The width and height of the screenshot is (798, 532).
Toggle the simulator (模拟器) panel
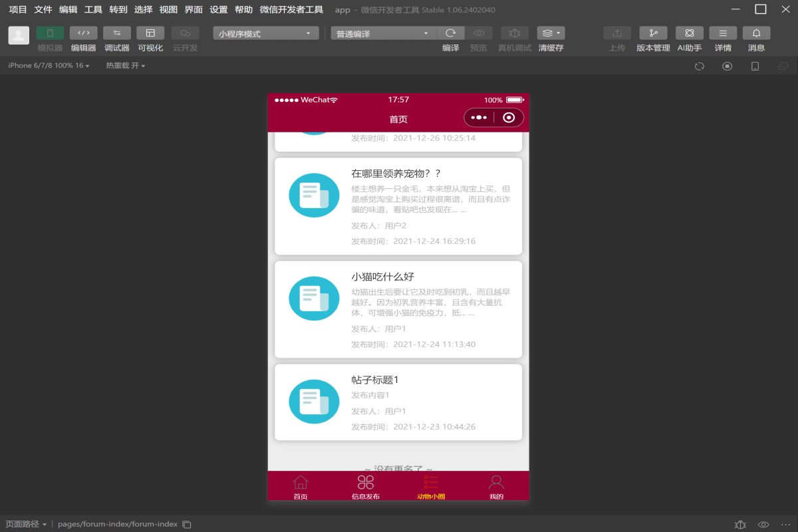pyautogui.click(x=50, y=33)
